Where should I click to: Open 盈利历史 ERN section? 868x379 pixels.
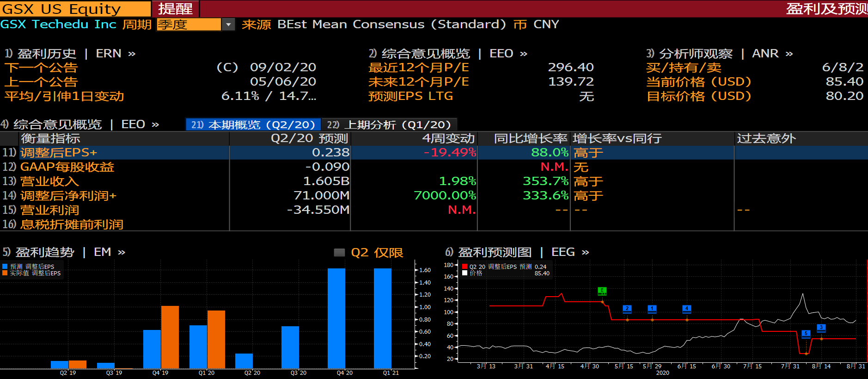point(70,54)
